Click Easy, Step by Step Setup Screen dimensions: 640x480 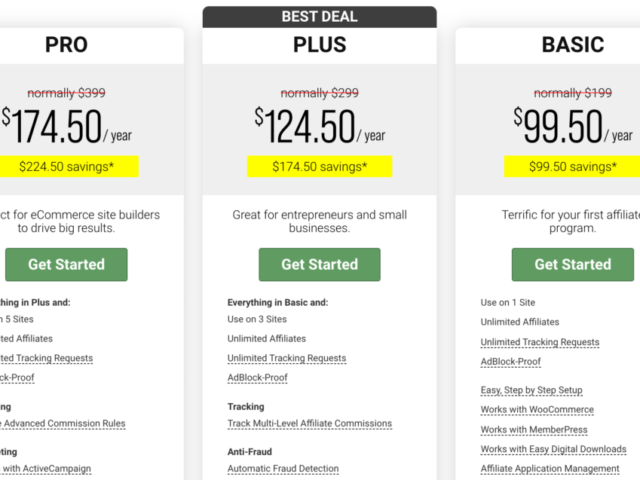pyautogui.click(x=531, y=390)
